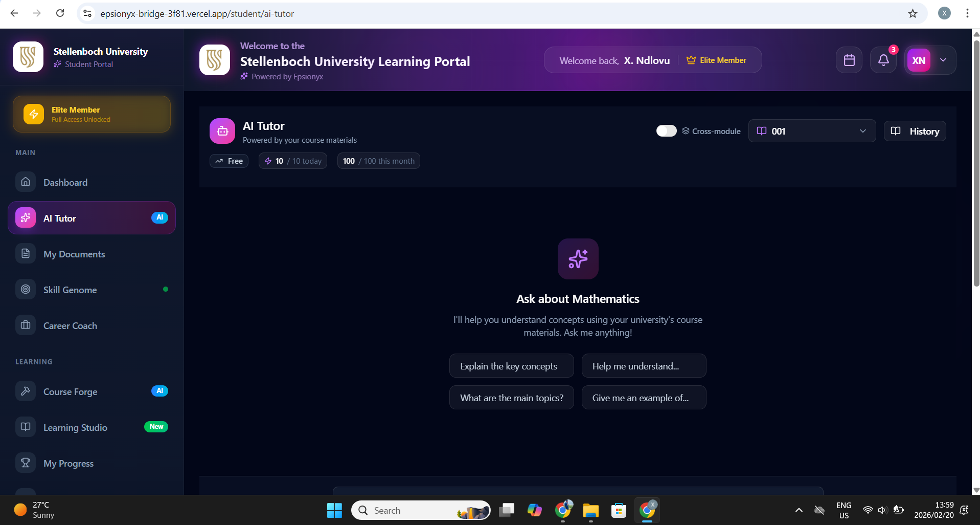Click the Elite Member lightning icon

coord(34,114)
